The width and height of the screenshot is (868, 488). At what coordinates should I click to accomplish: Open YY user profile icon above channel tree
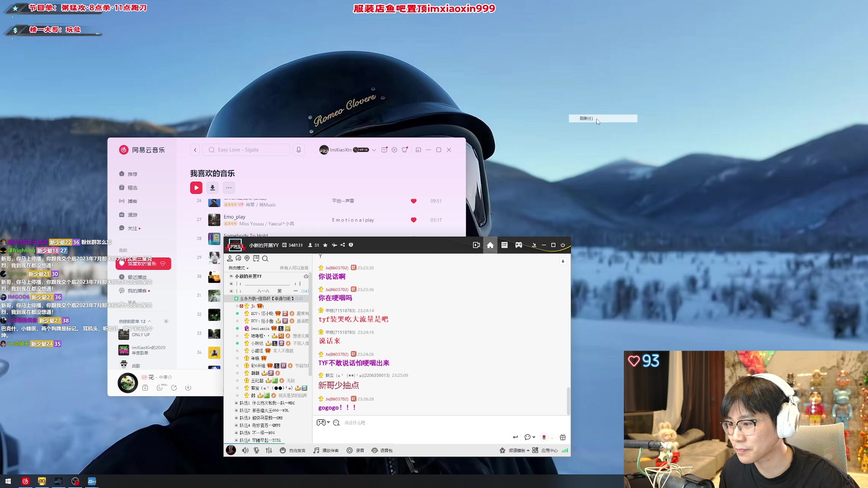click(x=230, y=258)
